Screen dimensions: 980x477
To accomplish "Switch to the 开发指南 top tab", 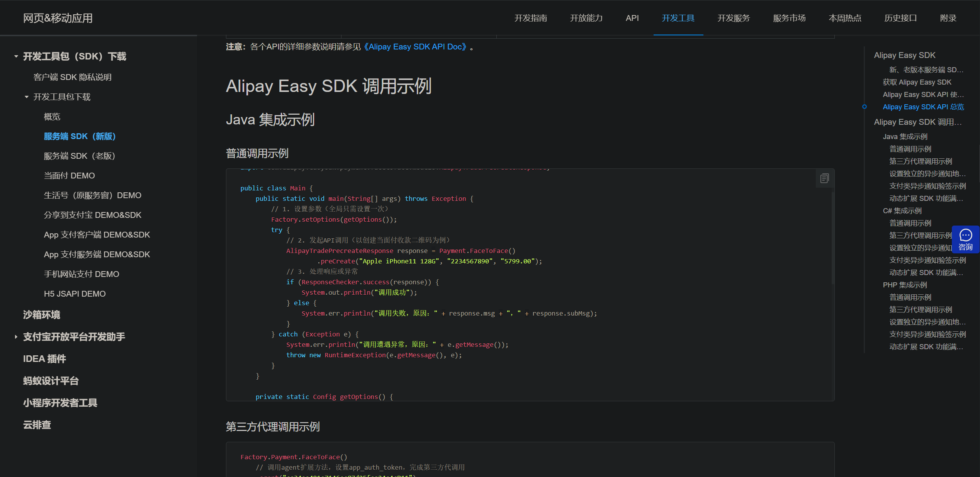I will [x=530, y=18].
